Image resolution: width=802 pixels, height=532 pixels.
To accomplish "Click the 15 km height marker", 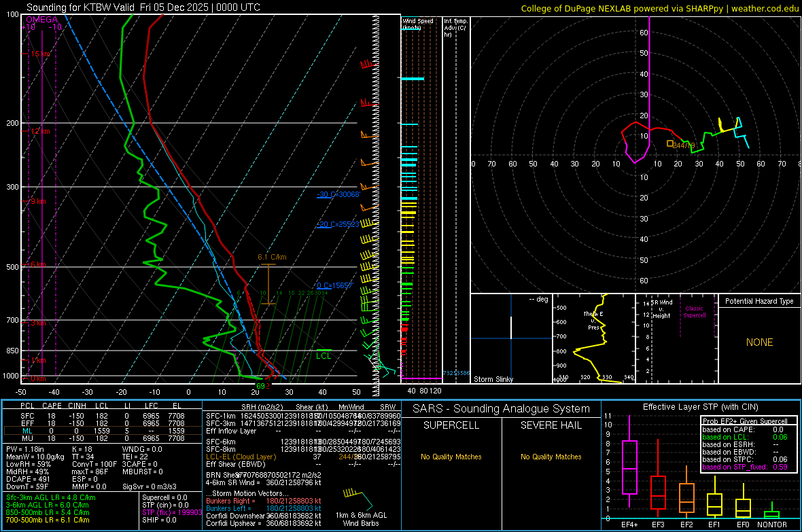I will click(40, 54).
